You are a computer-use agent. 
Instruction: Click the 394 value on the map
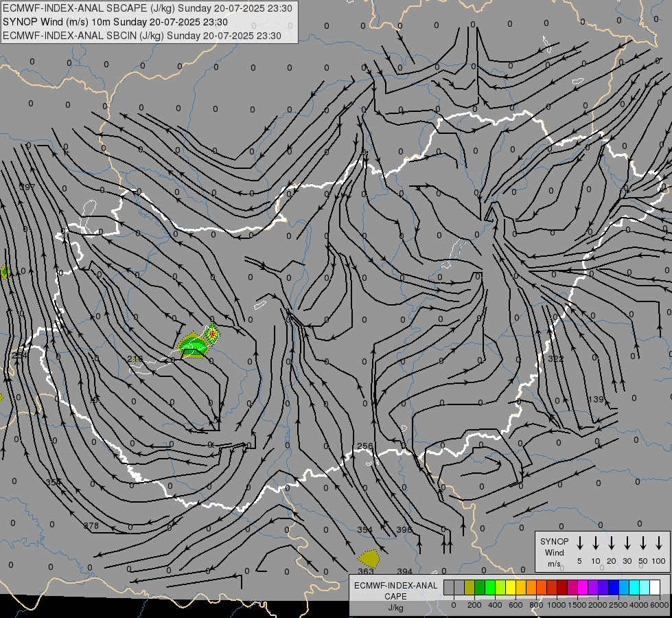pos(404,571)
